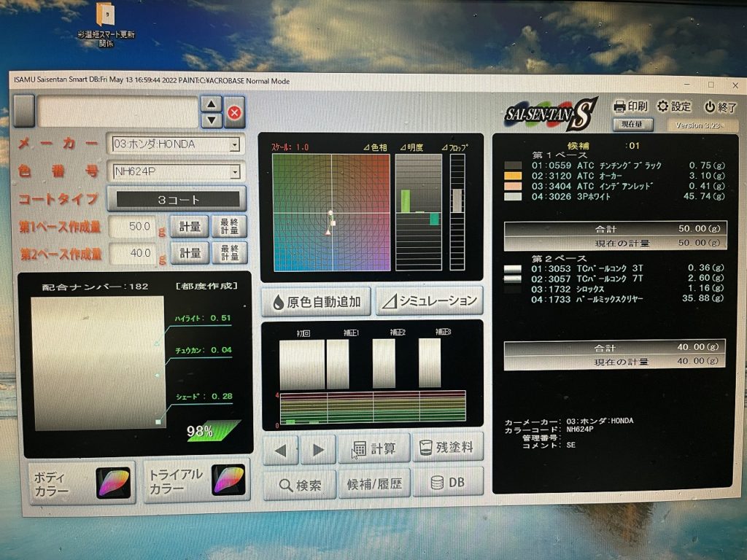Click the 終了 power icon to exit
Viewport: 747px width, 560px height.
[710, 107]
